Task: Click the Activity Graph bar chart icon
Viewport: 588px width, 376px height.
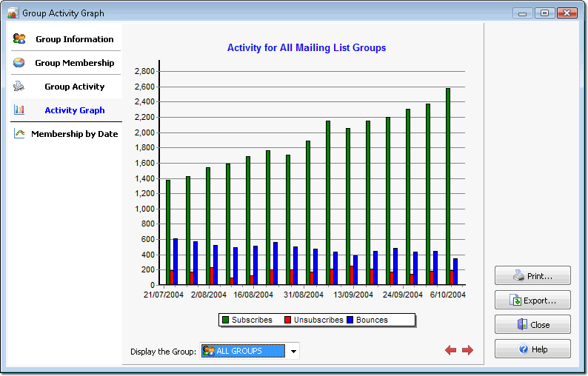Action: tap(19, 110)
